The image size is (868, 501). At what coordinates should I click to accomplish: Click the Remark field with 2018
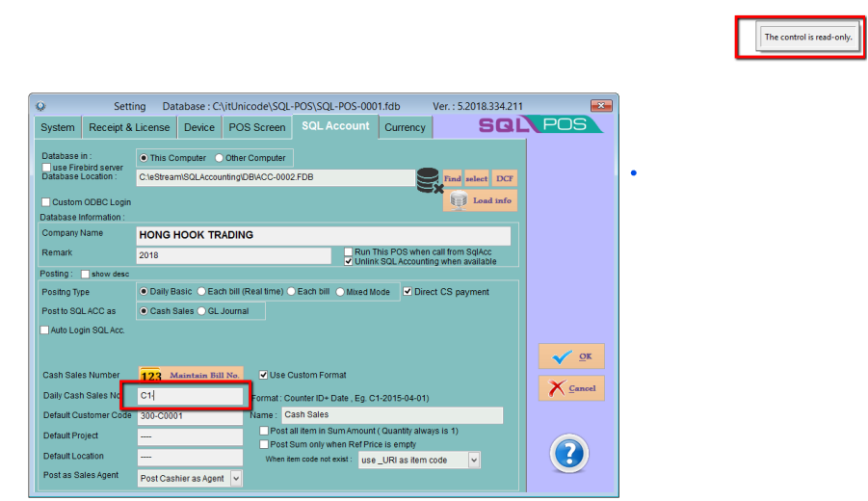tap(233, 255)
